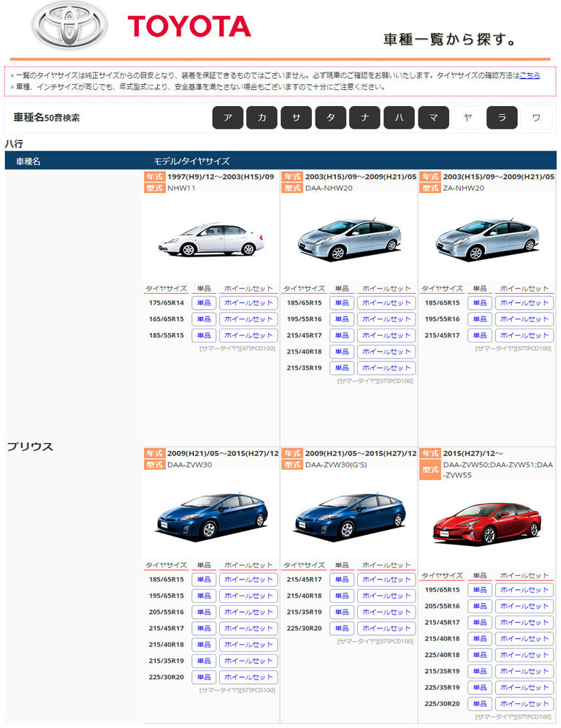Click 単品 for DAA-NHW20 185/65R15

pos(342,303)
